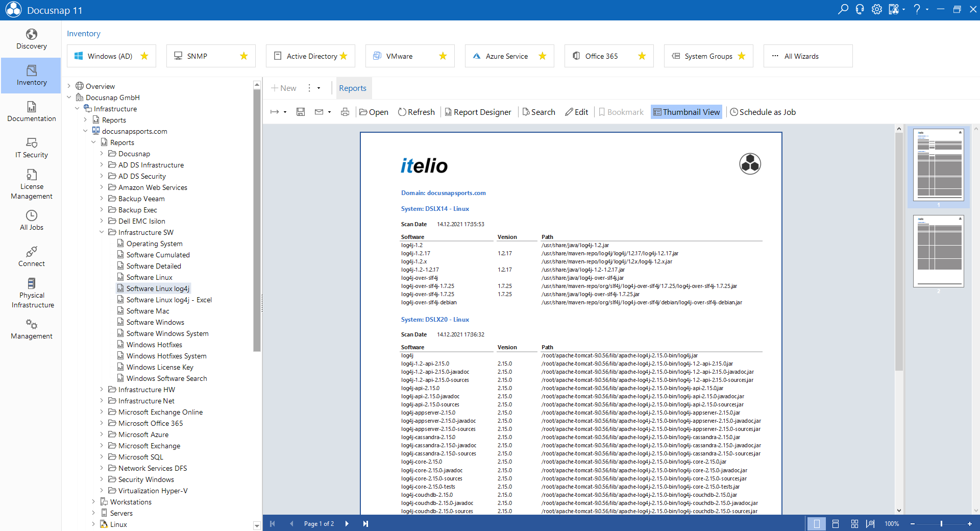Expand the Infrastructure HW folder
980x531 pixels.
(x=102, y=389)
